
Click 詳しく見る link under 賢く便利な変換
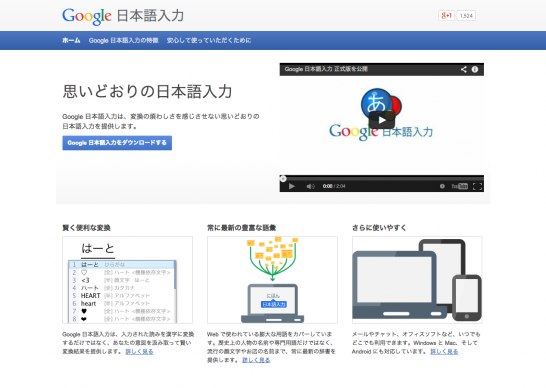click(139, 351)
